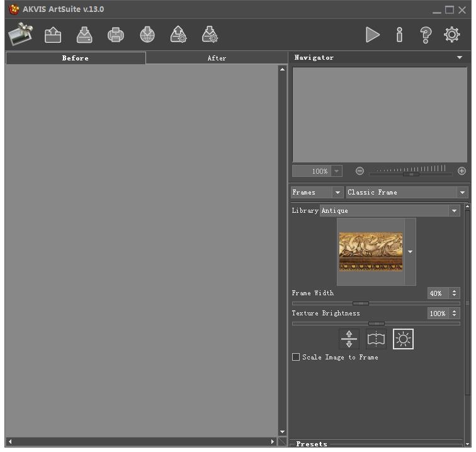Zoom out with the minus icon
This screenshot has height=452, width=476.
(360, 171)
